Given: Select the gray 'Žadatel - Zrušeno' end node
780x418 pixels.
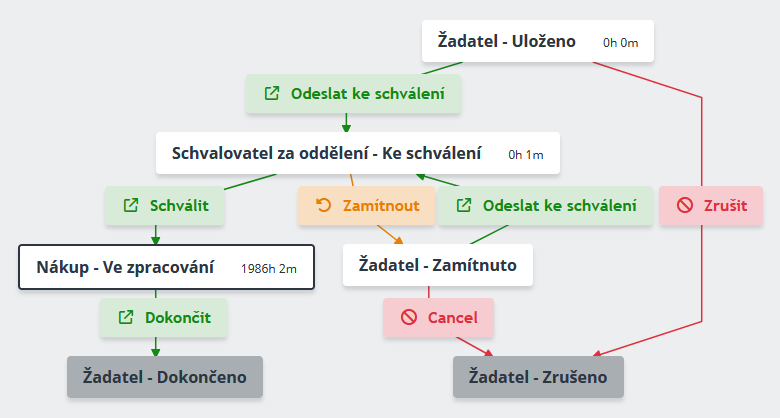Looking at the screenshot, I should 538,377.
